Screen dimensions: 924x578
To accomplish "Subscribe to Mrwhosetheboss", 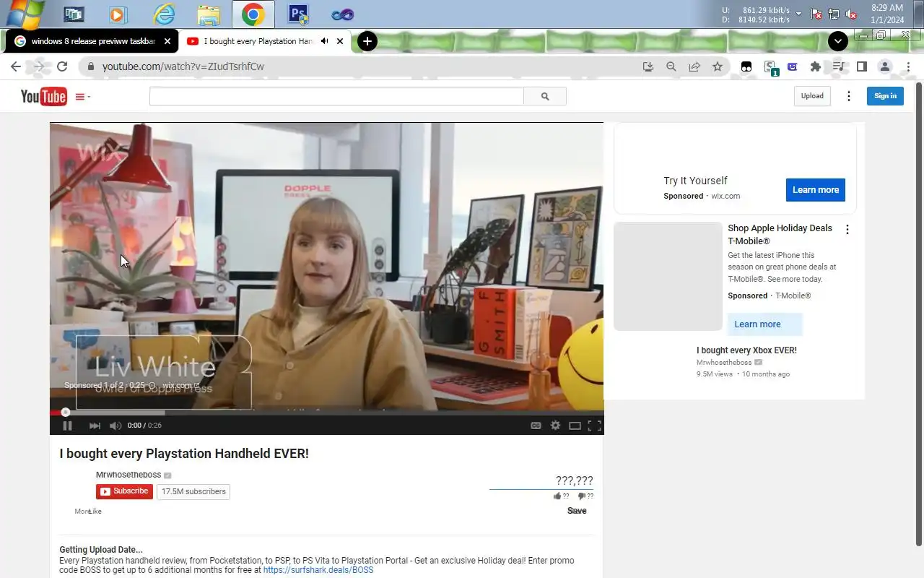I will coord(124,491).
